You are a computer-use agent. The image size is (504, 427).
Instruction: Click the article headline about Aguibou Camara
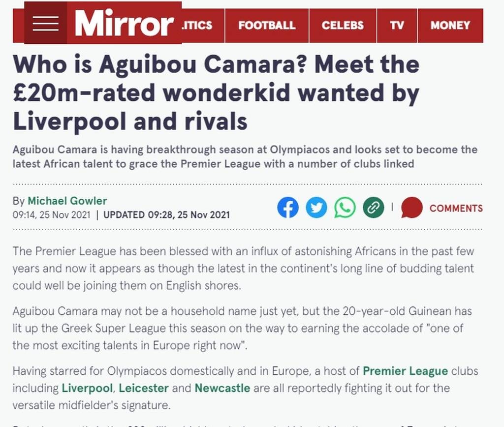[216, 93]
